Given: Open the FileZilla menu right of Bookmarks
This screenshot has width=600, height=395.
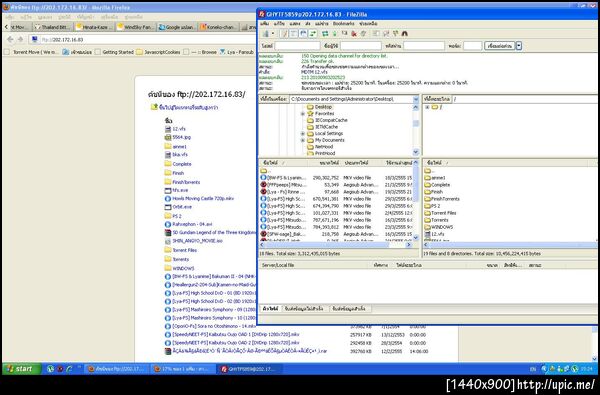Looking at the screenshot, I should [x=368, y=24].
